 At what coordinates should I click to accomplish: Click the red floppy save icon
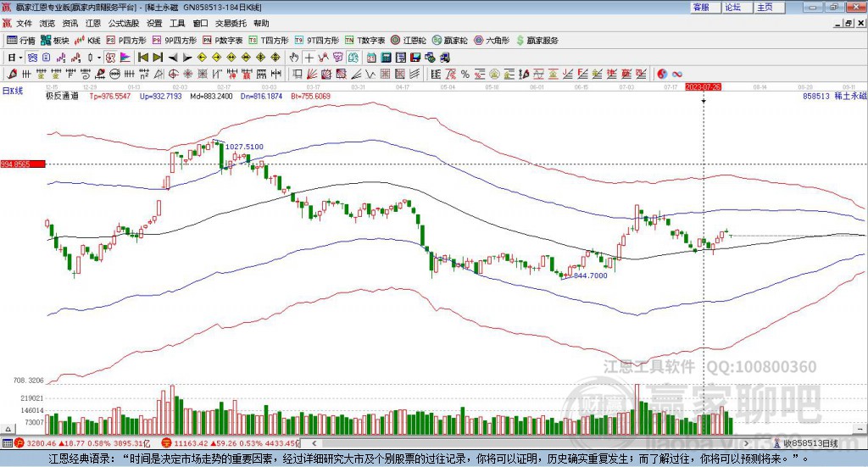coord(415,58)
